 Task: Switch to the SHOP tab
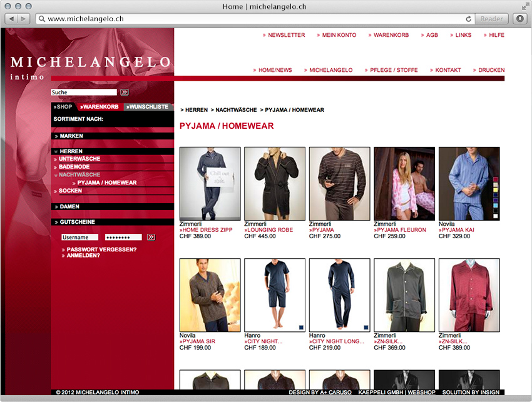pyautogui.click(x=63, y=107)
